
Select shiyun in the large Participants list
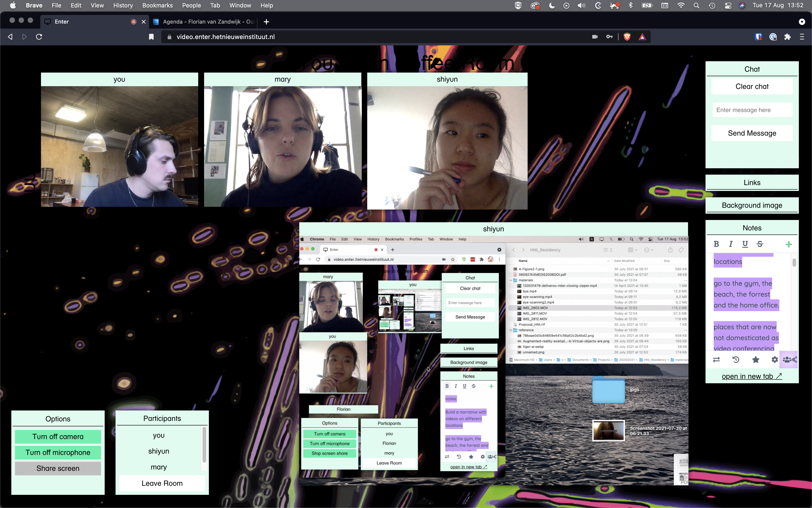(159, 451)
